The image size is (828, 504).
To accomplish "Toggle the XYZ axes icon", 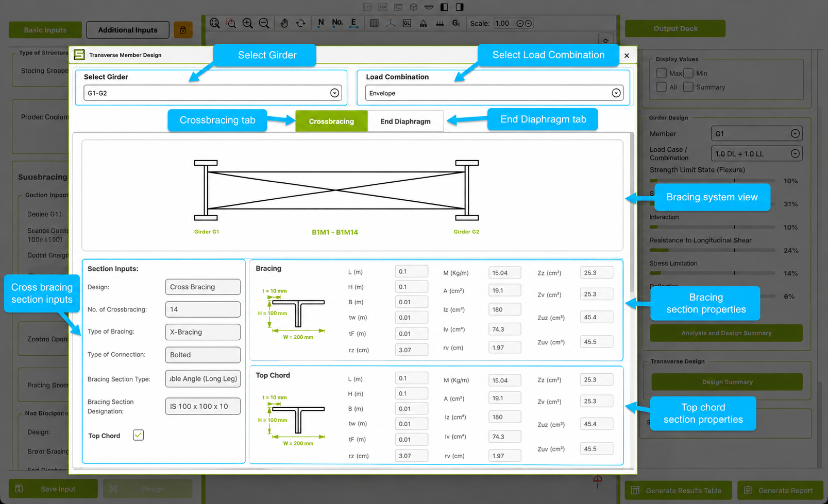I will [x=391, y=23].
